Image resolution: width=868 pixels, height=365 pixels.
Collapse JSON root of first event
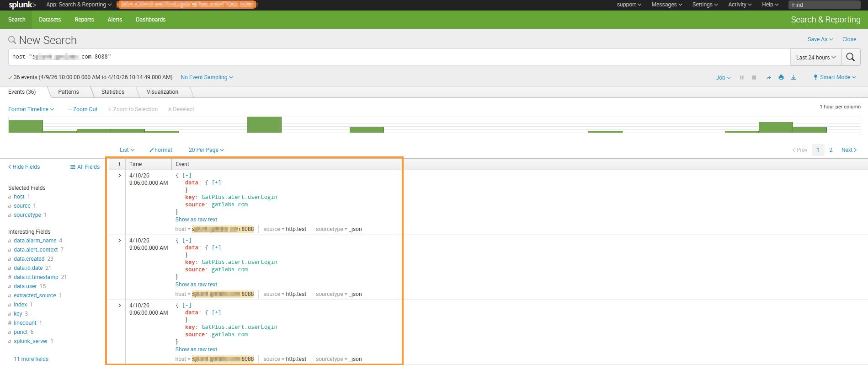[187, 176]
